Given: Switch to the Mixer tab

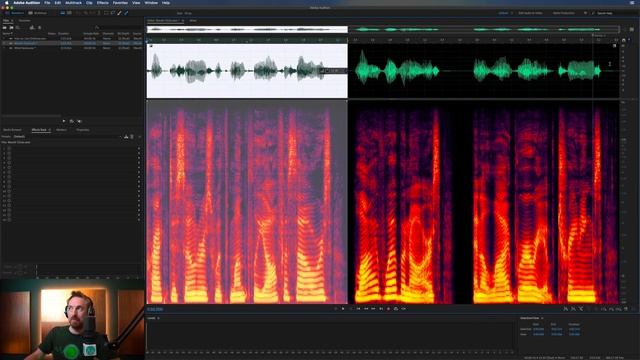Looking at the screenshot, I should click(193, 20).
